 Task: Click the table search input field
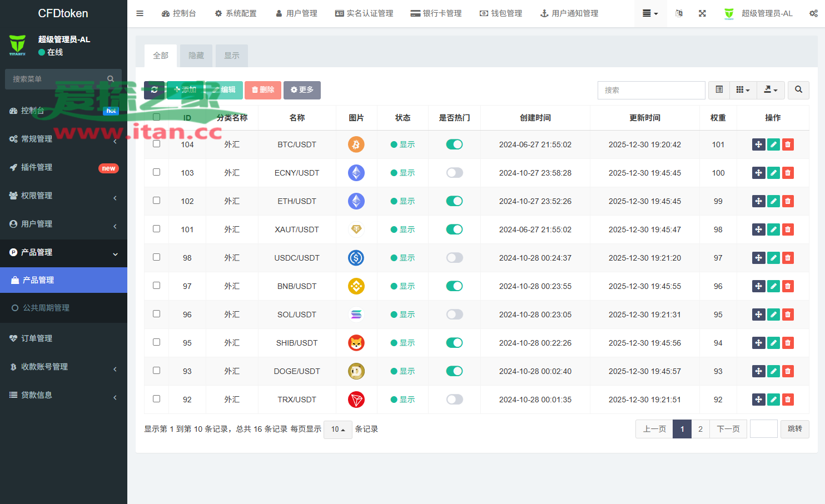(x=651, y=90)
